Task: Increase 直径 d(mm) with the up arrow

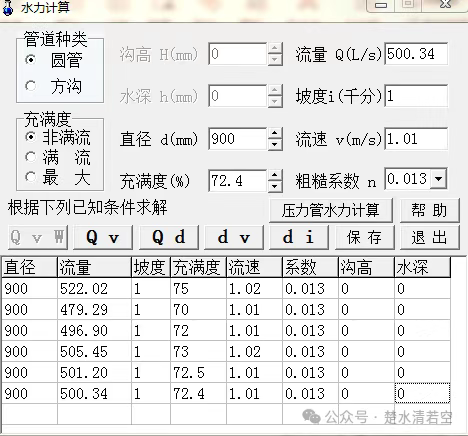Action: click(x=275, y=134)
